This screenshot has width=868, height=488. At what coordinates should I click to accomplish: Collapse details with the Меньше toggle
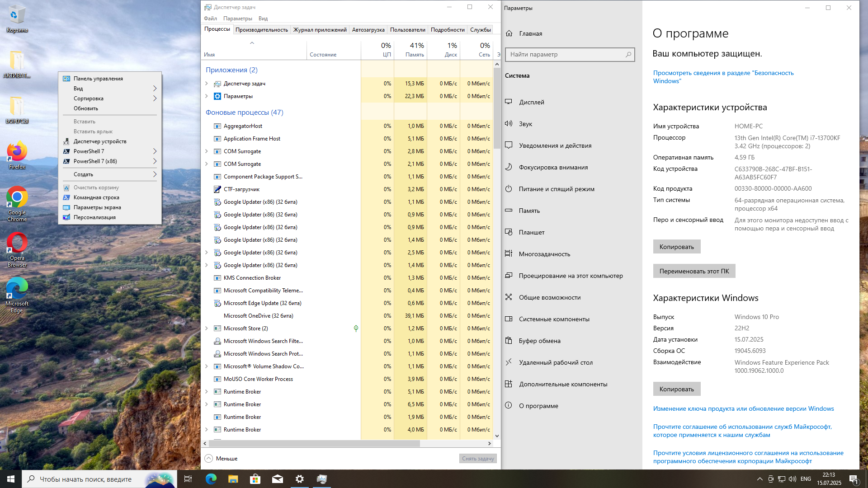click(x=221, y=458)
